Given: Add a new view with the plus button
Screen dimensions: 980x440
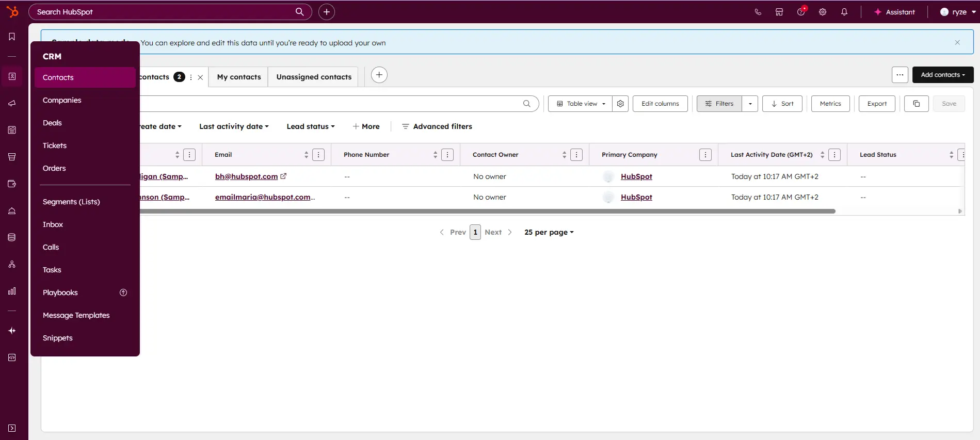Looking at the screenshot, I should (379, 75).
